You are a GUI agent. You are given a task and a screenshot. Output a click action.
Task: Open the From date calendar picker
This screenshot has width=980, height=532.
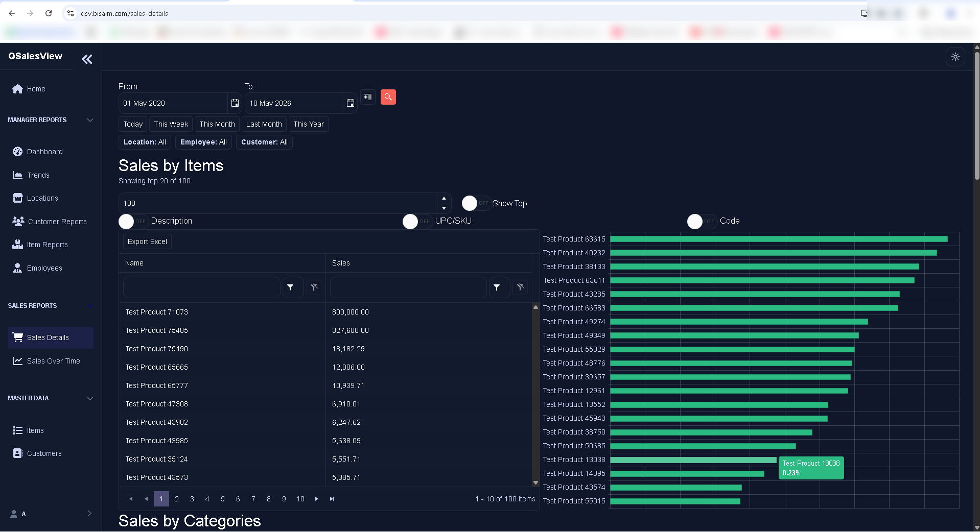coord(235,103)
